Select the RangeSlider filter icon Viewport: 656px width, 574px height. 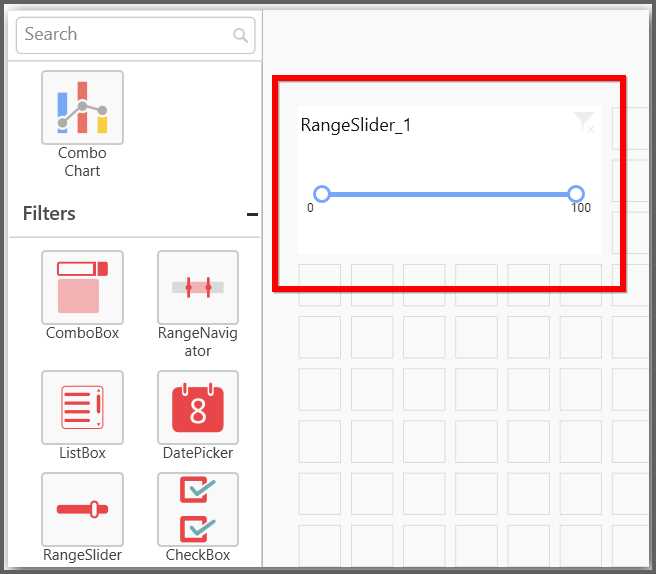coord(82,509)
